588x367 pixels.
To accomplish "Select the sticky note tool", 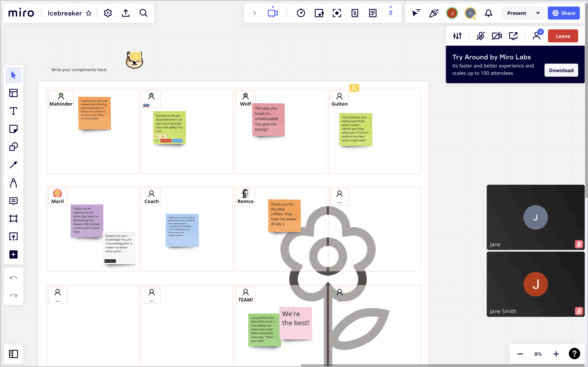I will pyautogui.click(x=13, y=129).
